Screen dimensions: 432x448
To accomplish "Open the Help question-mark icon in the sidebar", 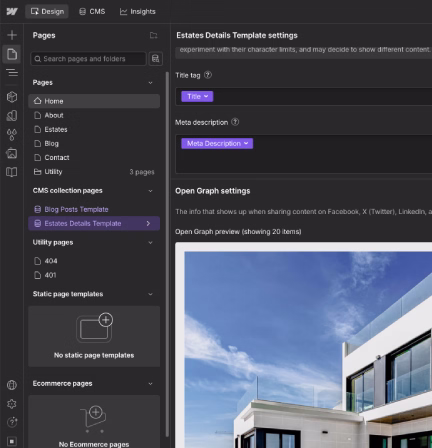I will coord(12,422).
